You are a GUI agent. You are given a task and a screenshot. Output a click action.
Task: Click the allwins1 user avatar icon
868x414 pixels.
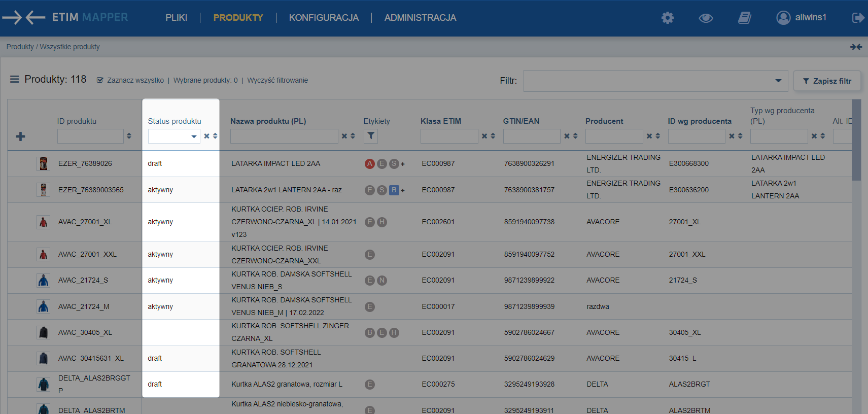pyautogui.click(x=783, y=18)
